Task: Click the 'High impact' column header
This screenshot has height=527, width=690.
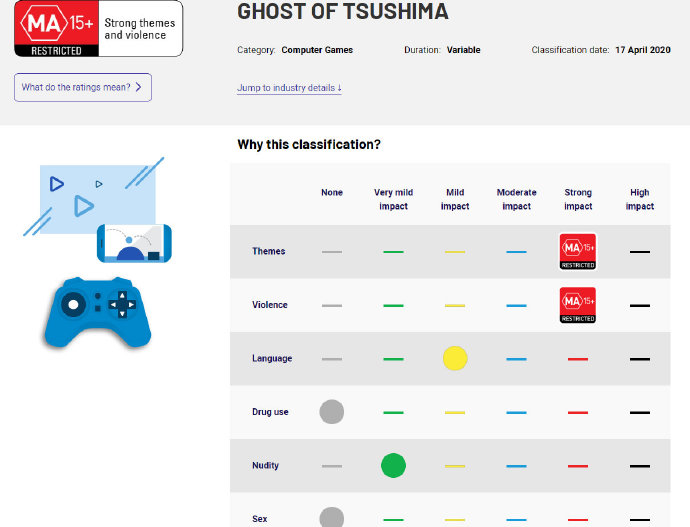Action: coord(640,199)
